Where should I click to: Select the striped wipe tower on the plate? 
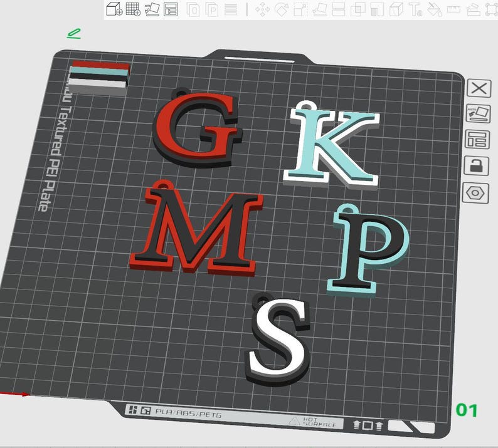[99, 78]
